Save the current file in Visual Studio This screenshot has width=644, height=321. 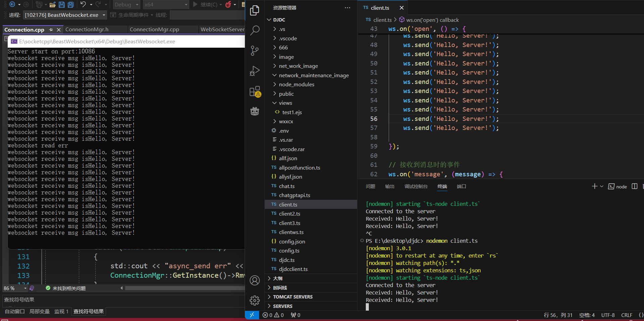click(62, 4)
